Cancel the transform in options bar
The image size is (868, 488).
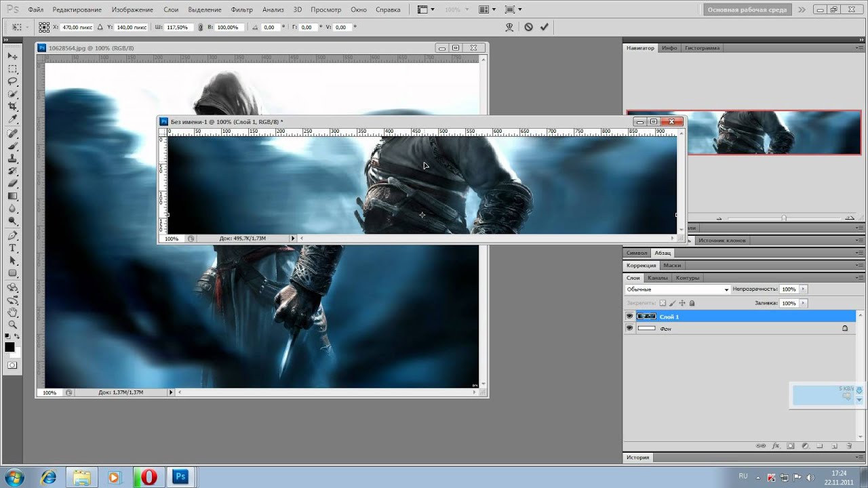[528, 27]
